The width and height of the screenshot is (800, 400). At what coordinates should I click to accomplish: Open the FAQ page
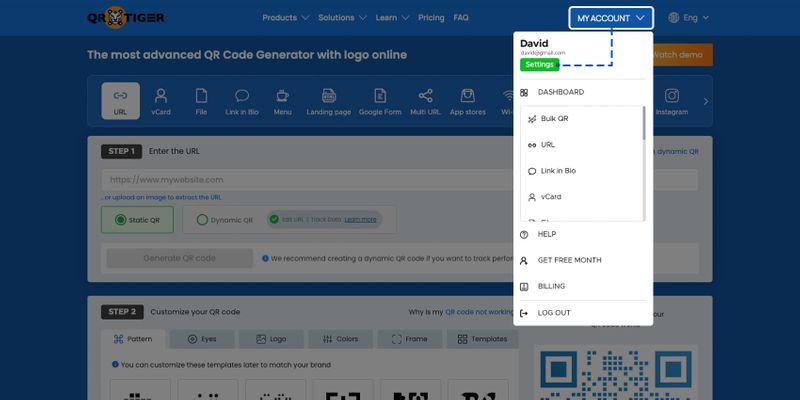click(x=461, y=18)
